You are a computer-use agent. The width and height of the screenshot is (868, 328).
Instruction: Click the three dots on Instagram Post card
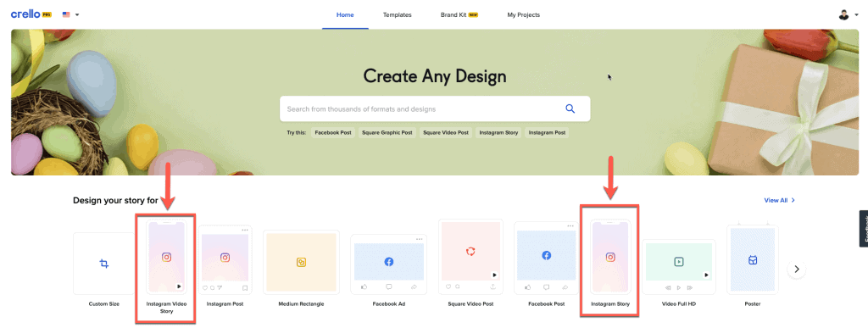(245, 230)
